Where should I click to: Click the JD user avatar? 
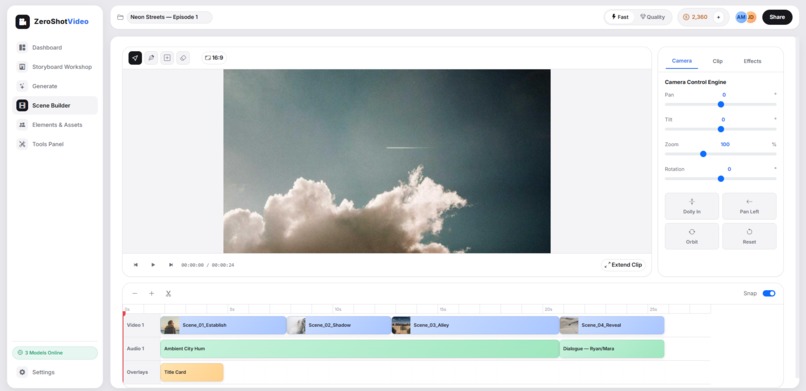pos(751,17)
